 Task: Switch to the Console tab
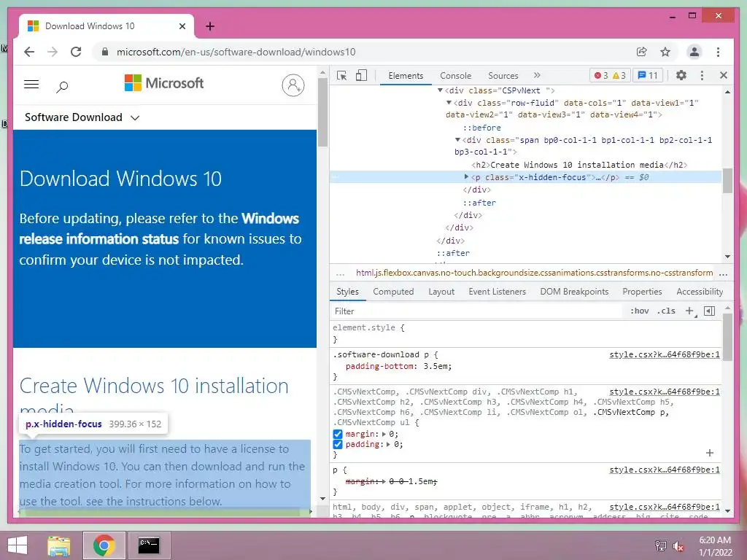point(455,76)
